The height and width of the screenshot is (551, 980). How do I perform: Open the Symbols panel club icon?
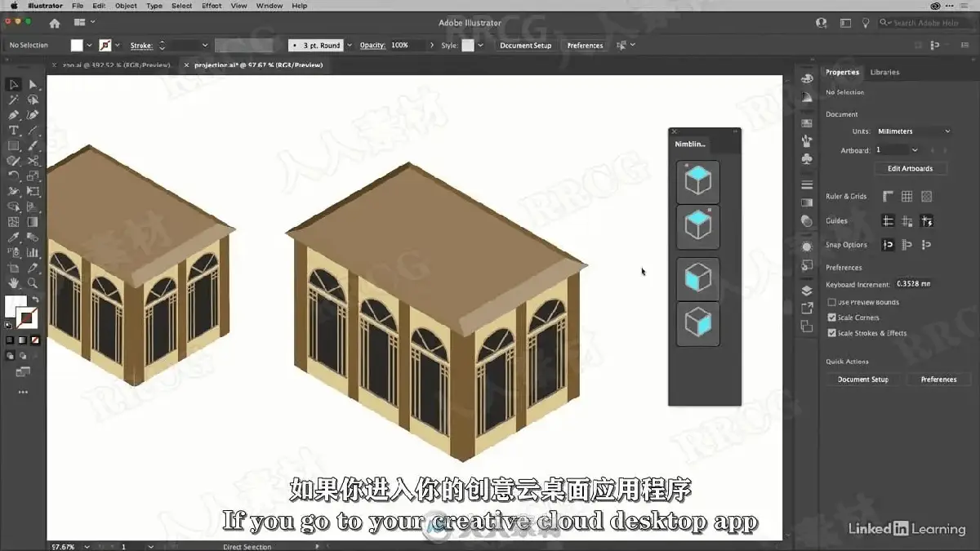pos(807,158)
